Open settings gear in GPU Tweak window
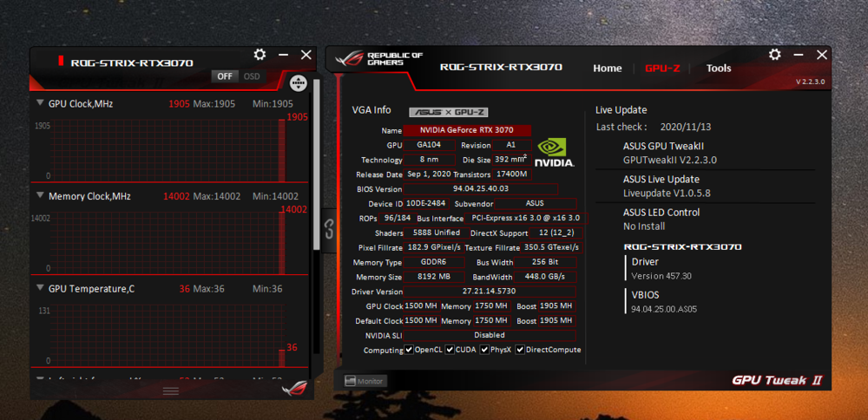 (x=775, y=55)
